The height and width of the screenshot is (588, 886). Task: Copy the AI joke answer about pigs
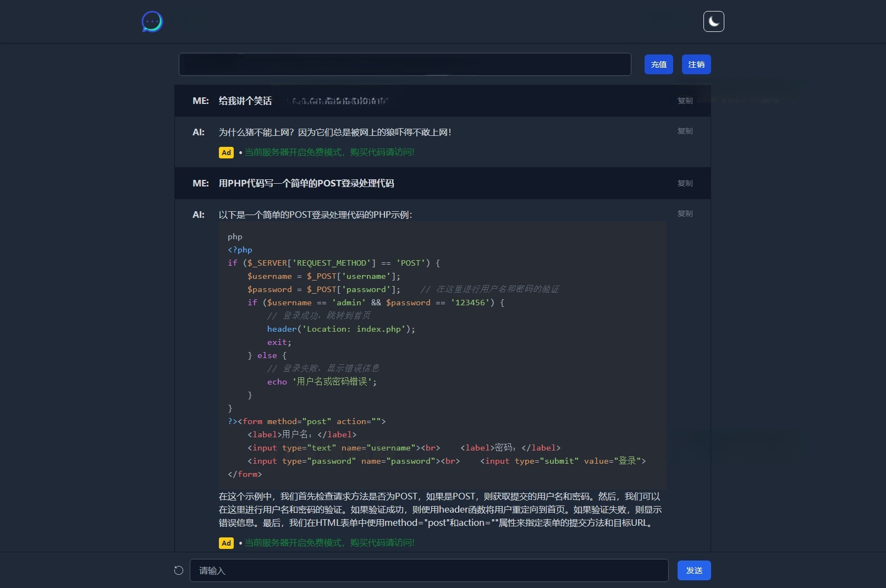point(685,131)
